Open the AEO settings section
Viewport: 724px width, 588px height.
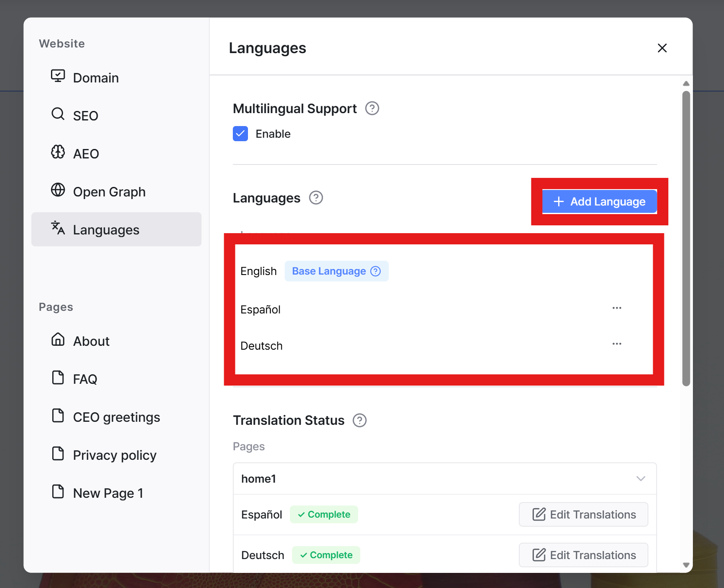pyautogui.click(x=116, y=154)
